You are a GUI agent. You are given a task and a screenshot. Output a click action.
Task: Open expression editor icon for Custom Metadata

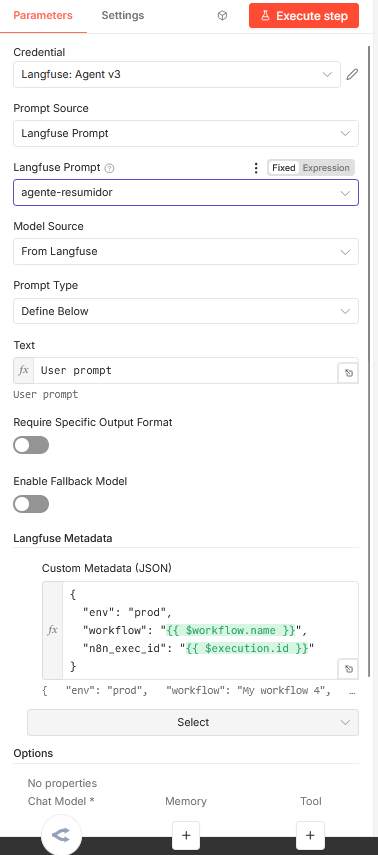pos(348,669)
